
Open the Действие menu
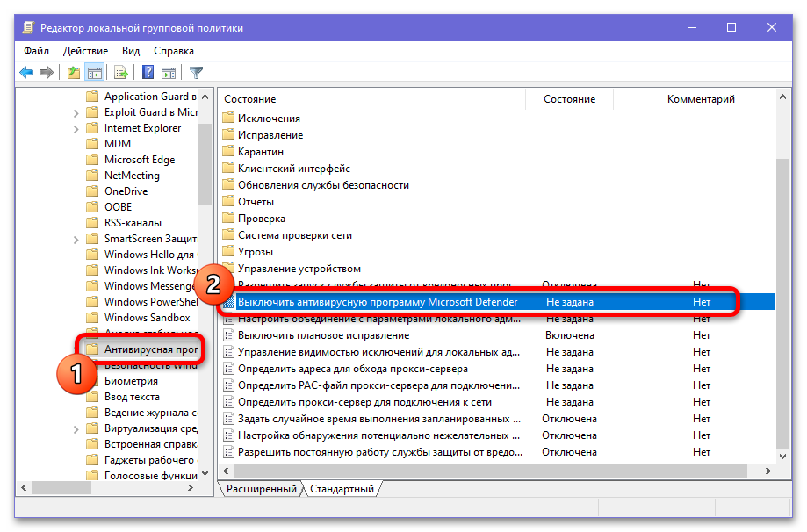coord(85,51)
